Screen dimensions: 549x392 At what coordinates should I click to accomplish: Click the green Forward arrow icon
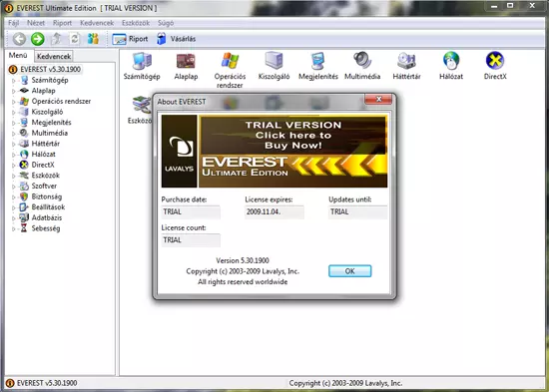coord(38,39)
